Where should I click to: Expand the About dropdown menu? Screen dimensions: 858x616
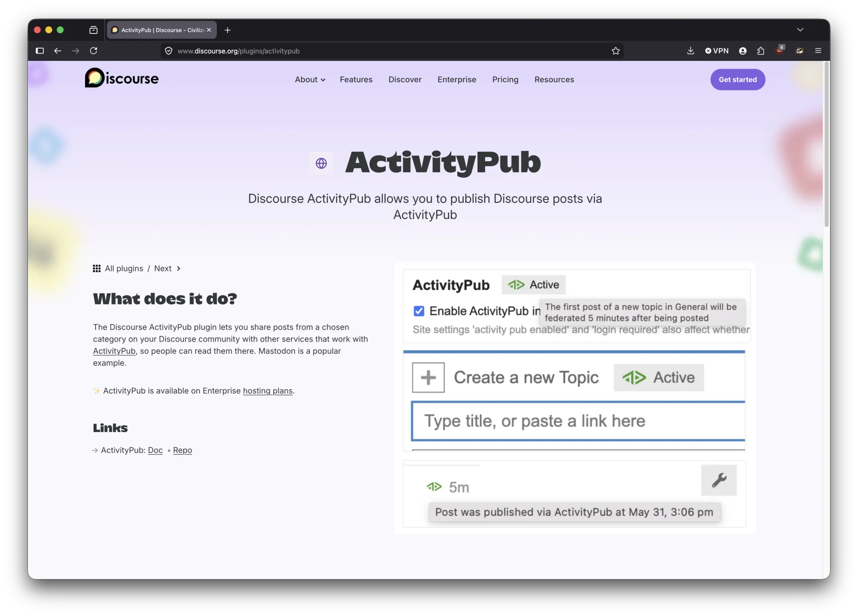tap(310, 79)
